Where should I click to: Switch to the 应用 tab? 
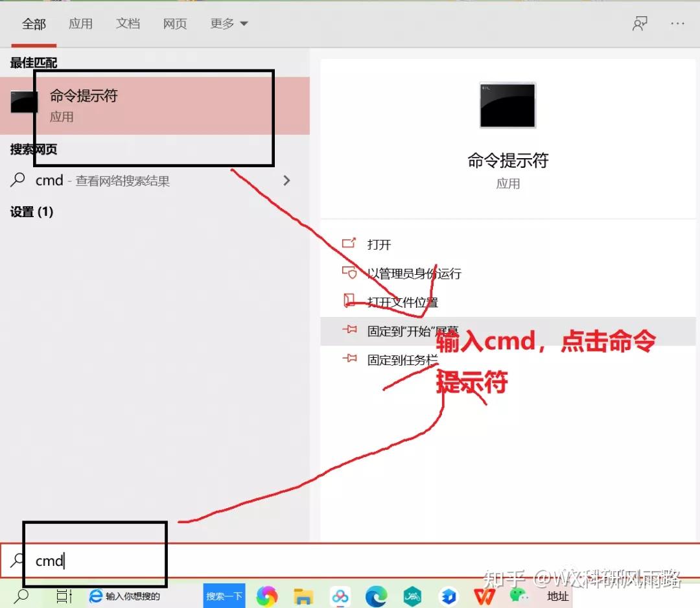81,23
